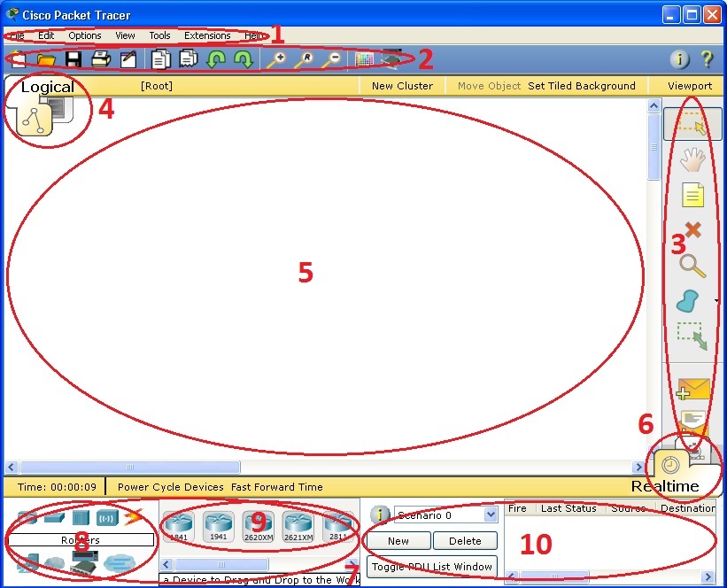Image resolution: width=727 pixels, height=588 pixels.
Task: Click the Save toolbar icon
Action: [73, 58]
